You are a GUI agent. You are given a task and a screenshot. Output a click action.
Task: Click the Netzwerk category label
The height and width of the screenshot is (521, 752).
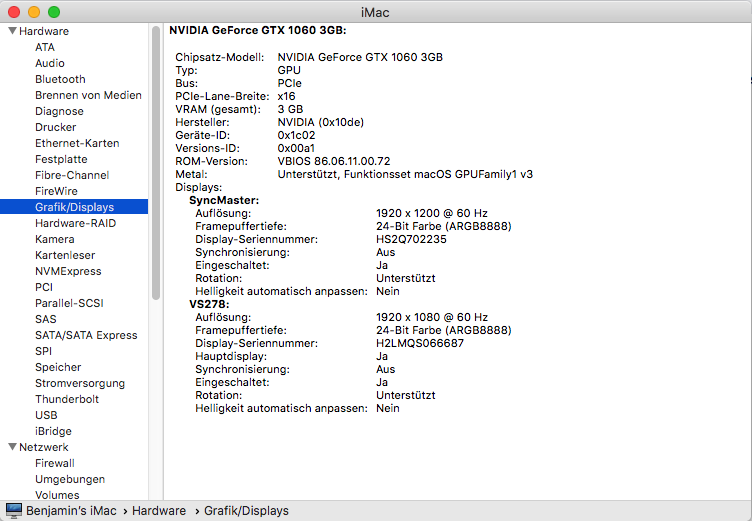coord(44,447)
